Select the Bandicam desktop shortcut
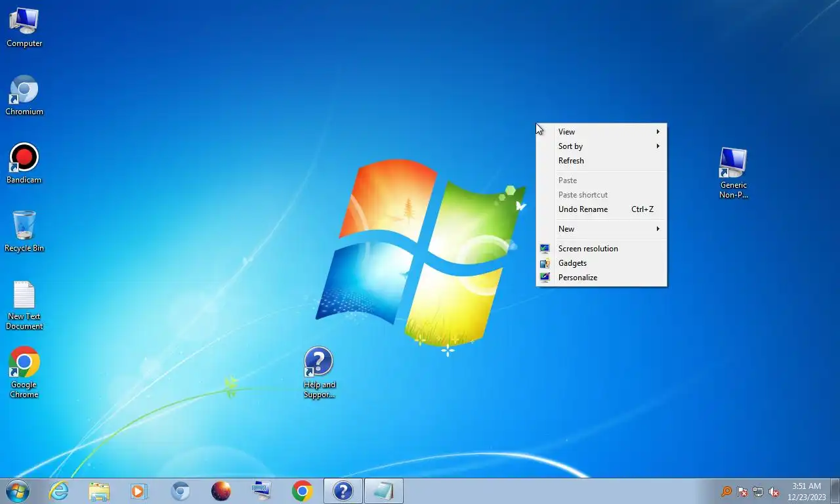This screenshot has height=504, width=840. [24, 164]
